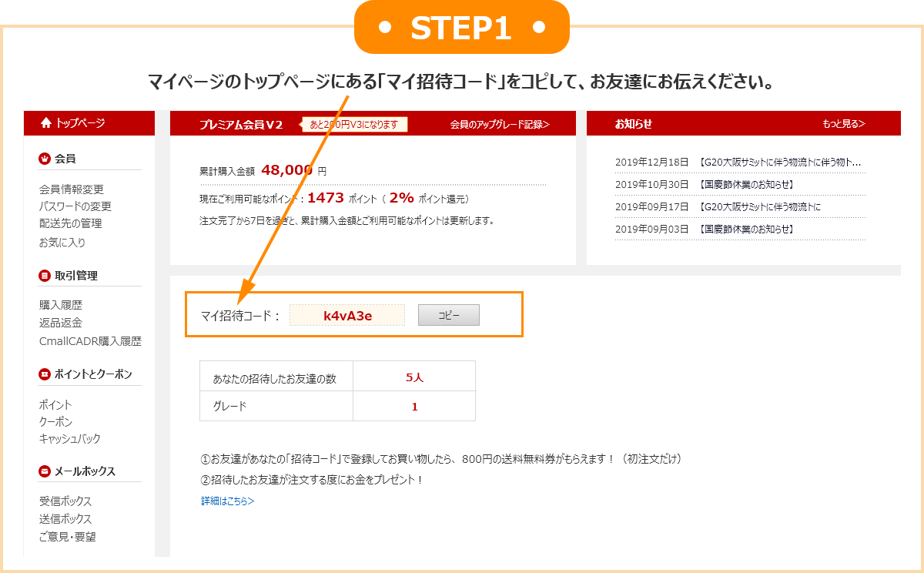Open 配送先の管理 page
Viewport: 924px width, 573px height.
point(70,223)
